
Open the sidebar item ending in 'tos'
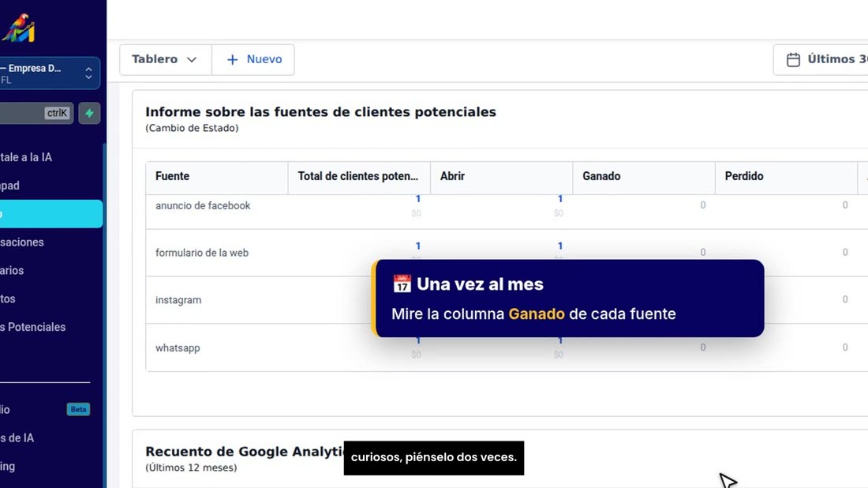pos(8,298)
